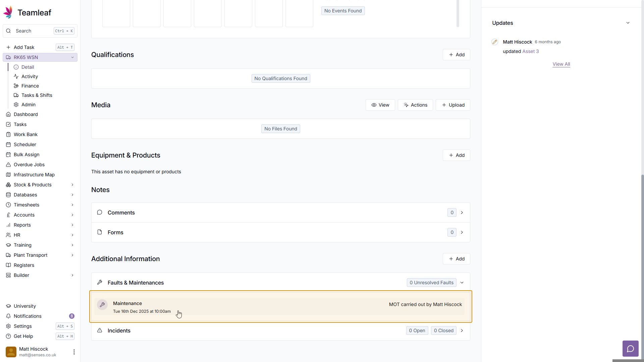The image size is (644, 362).
Task: Open the Activity sub-tab
Action: 30,76
